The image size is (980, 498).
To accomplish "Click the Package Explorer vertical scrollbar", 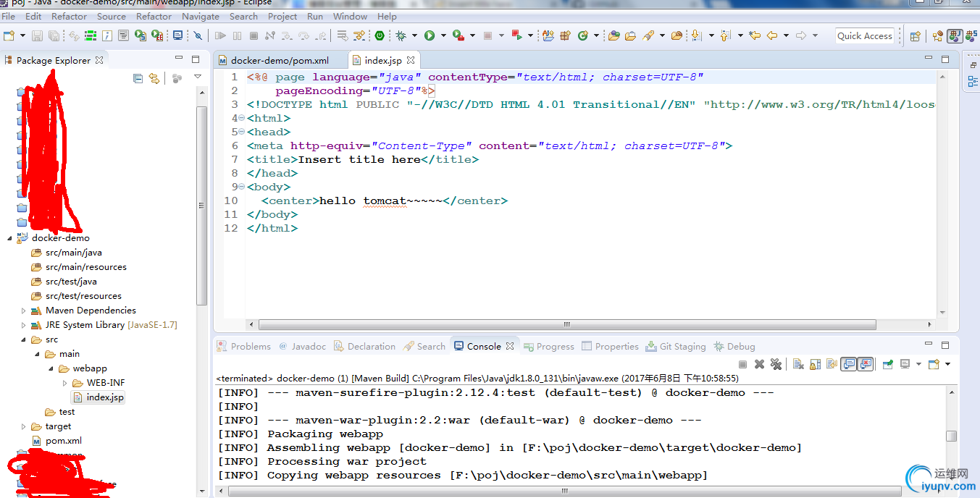I will [x=202, y=206].
